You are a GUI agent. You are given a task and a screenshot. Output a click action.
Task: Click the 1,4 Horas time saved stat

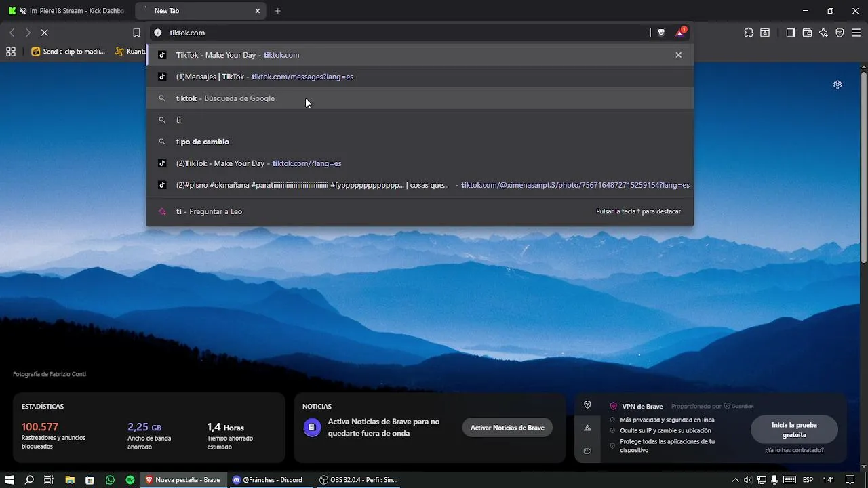click(x=225, y=427)
